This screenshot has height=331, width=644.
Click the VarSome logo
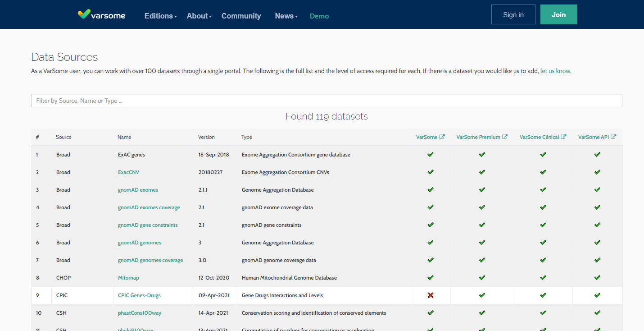pyautogui.click(x=101, y=15)
